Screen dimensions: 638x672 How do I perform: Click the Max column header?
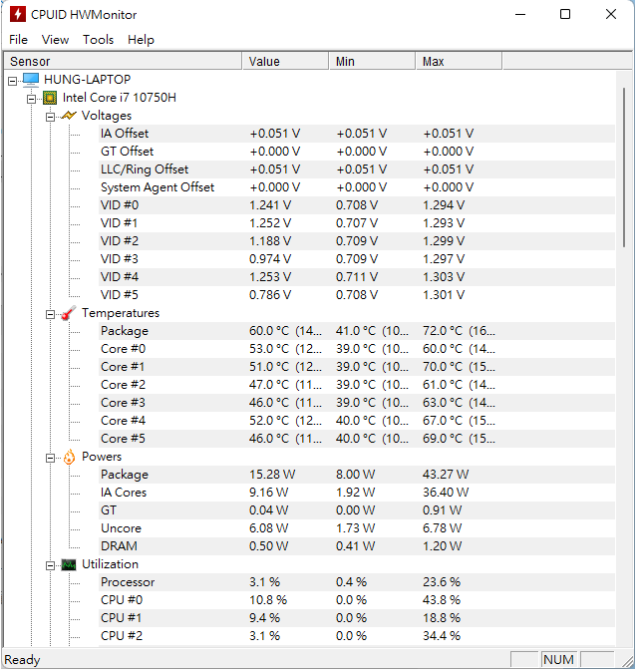click(x=459, y=61)
